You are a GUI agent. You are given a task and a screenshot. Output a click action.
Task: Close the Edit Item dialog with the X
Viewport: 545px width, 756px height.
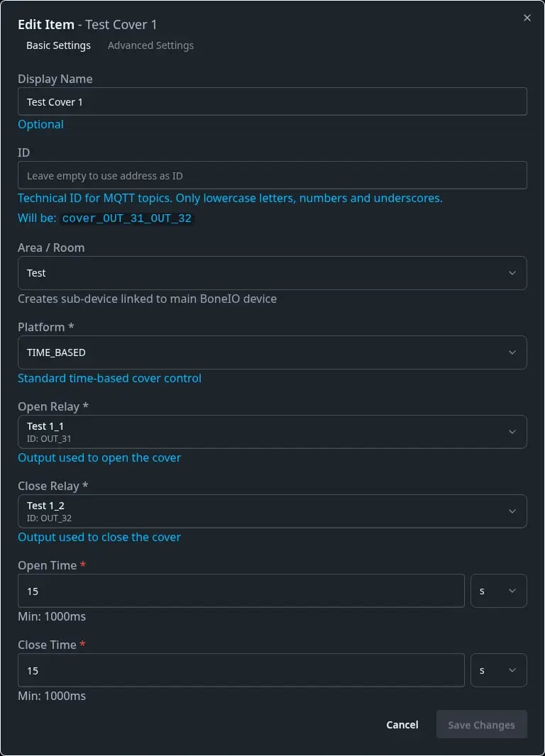[527, 18]
